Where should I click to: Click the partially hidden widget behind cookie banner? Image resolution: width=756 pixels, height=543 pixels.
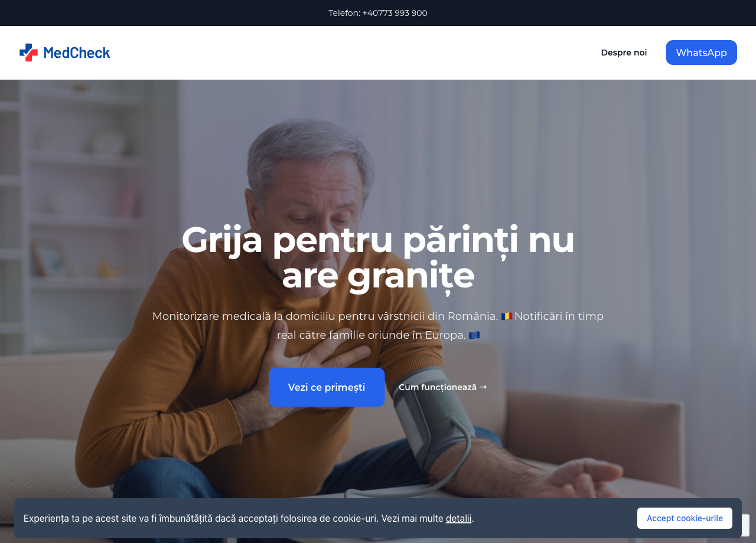(745, 525)
